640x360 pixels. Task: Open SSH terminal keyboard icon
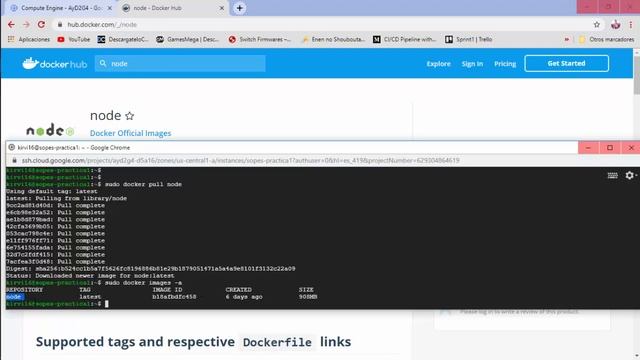612,176
